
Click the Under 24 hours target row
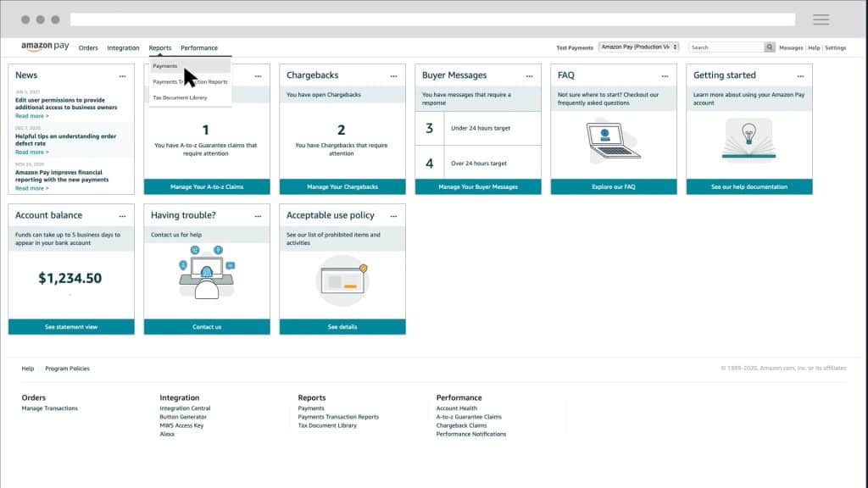[478, 129]
